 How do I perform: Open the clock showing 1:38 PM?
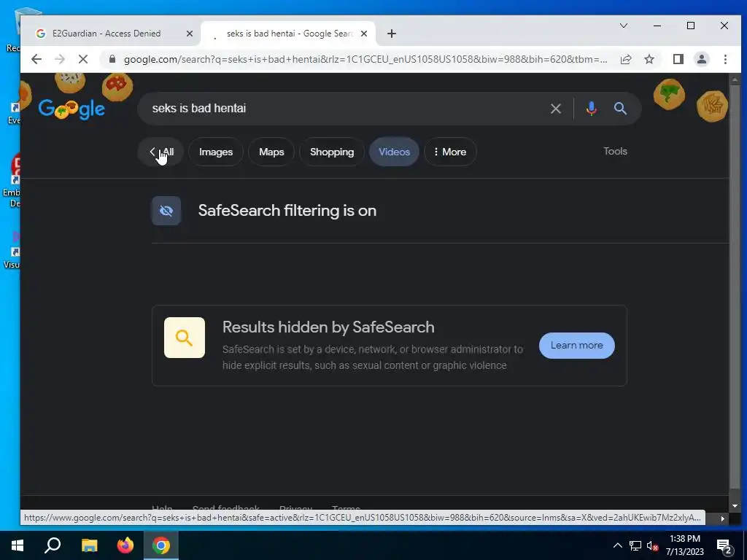pyautogui.click(x=684, y=545)
